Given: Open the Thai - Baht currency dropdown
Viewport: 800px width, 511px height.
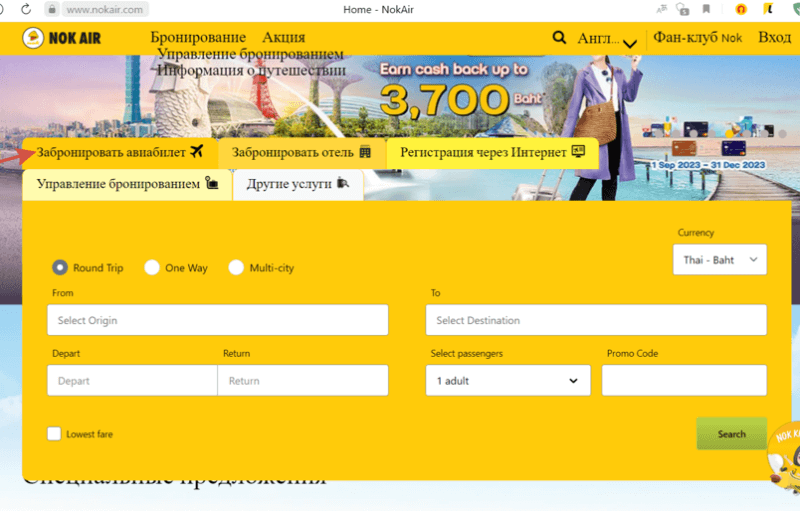Looking at the screenshot, I should [719, 260].
